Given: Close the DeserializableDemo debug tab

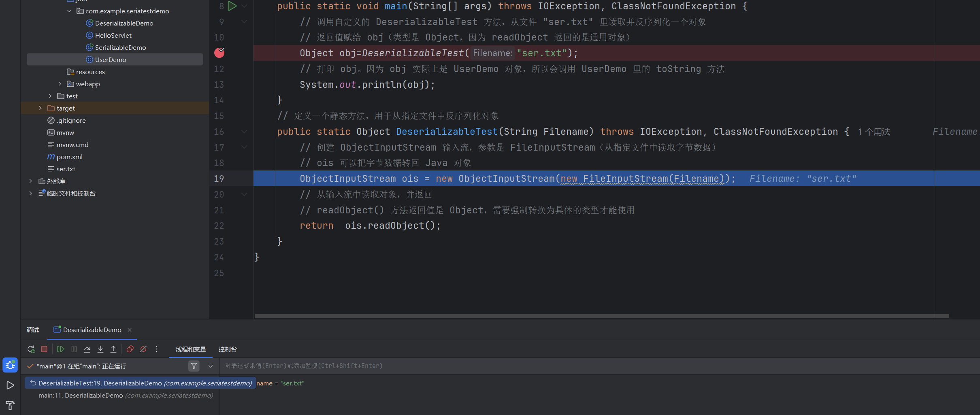Looking at the screenshot, I should click(x=130, y=330).
